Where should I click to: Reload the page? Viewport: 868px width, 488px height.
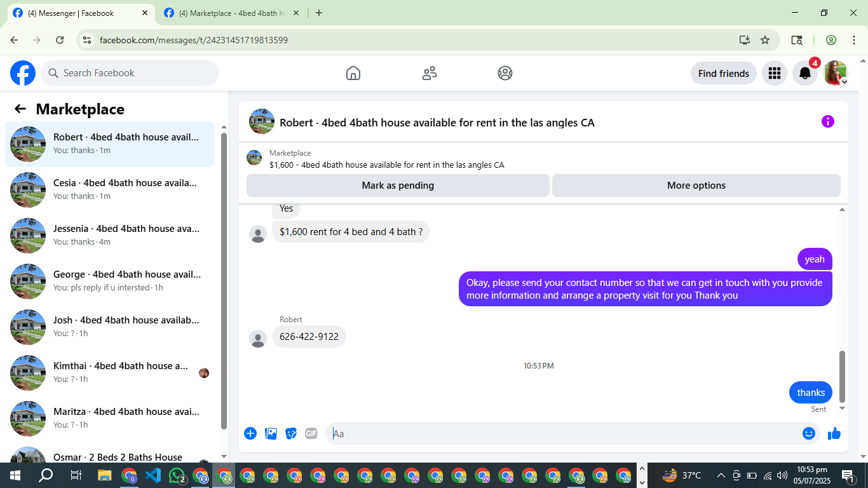pos(60,40)
